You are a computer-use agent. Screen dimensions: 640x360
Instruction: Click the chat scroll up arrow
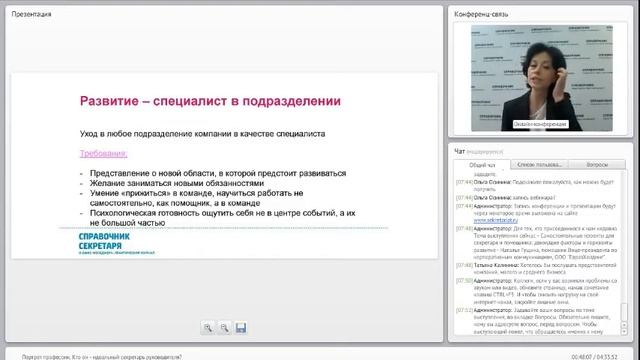pyautogui.click(x=624, y=325)
